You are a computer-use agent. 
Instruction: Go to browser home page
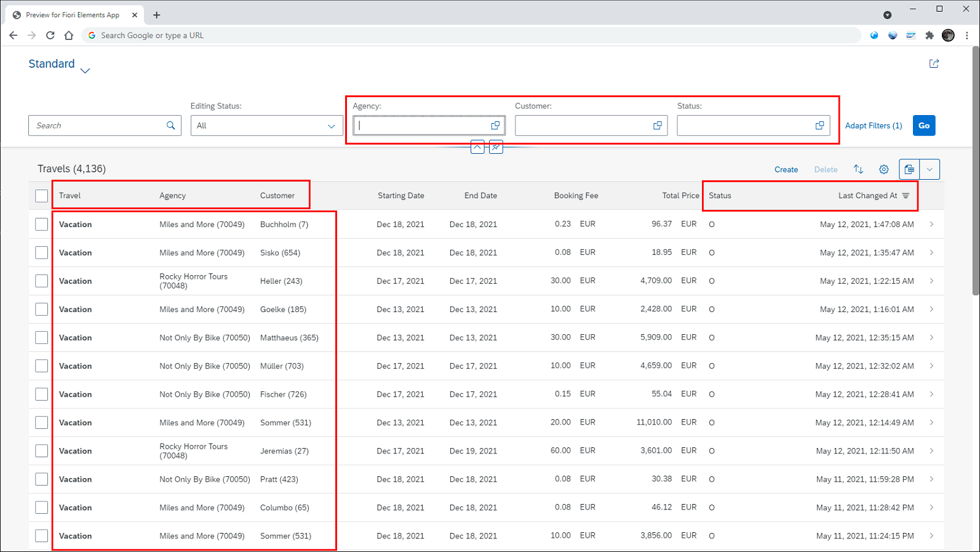pyautogui.click(x=69, y=35)
